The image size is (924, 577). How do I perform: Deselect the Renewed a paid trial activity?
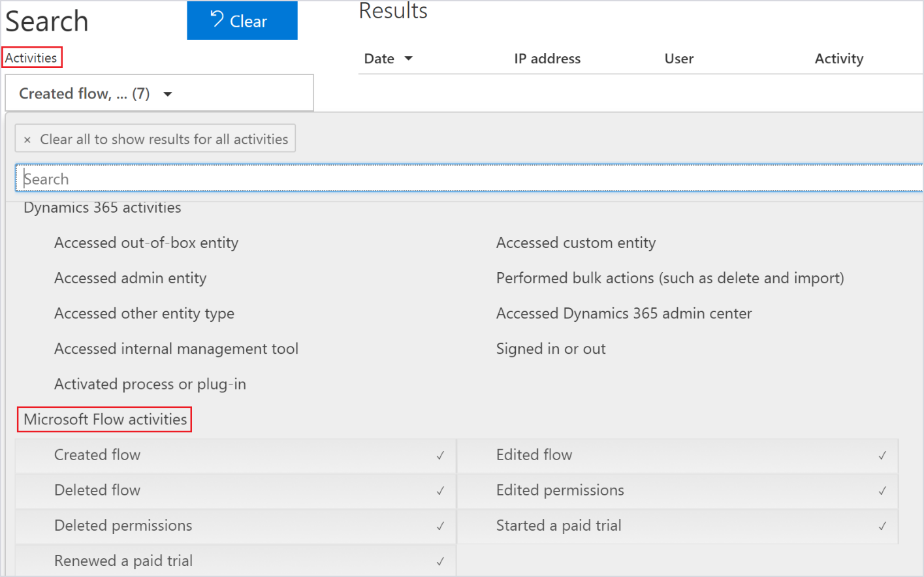(x=441, y=560)
